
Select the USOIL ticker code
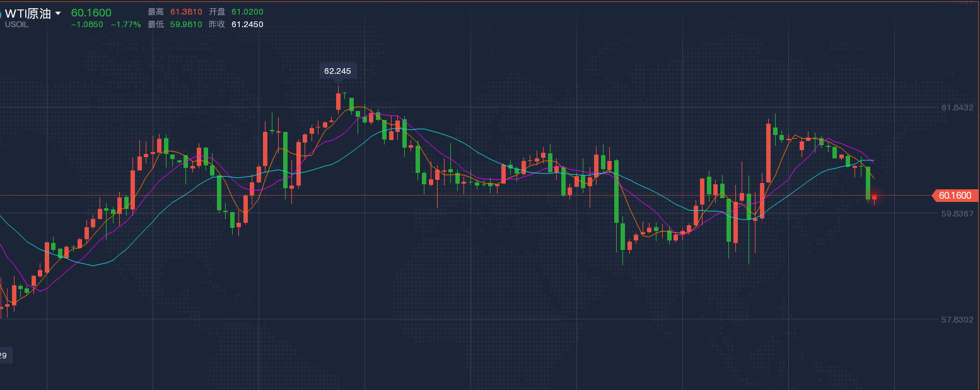pyautogui.click(x=16, y=25)
